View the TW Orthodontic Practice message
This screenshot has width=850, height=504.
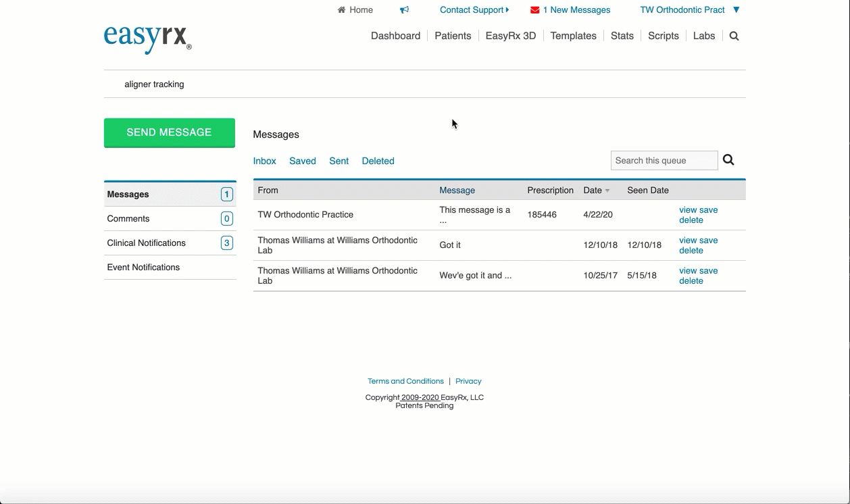[x=688, y=210]
